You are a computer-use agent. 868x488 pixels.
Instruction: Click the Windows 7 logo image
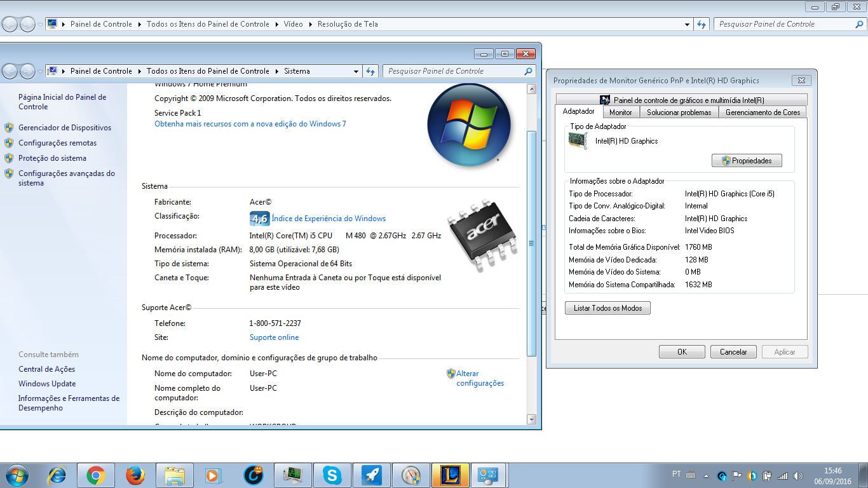pos(469,125)
